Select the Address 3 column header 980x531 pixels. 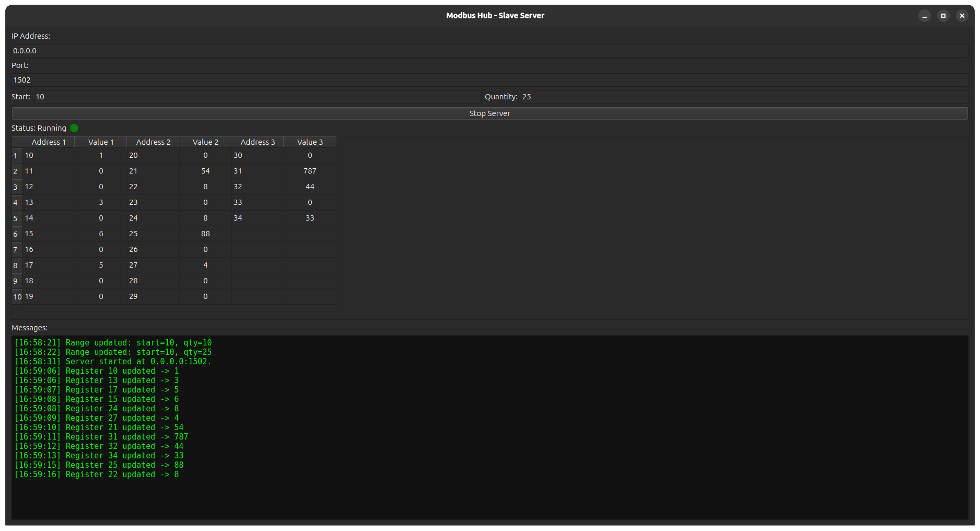[258, 142]
